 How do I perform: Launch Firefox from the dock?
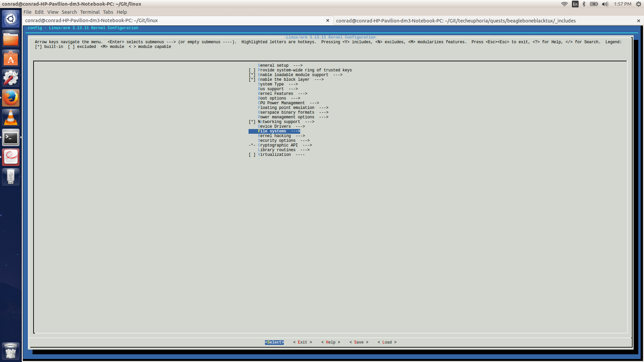[x=11, y=98]
